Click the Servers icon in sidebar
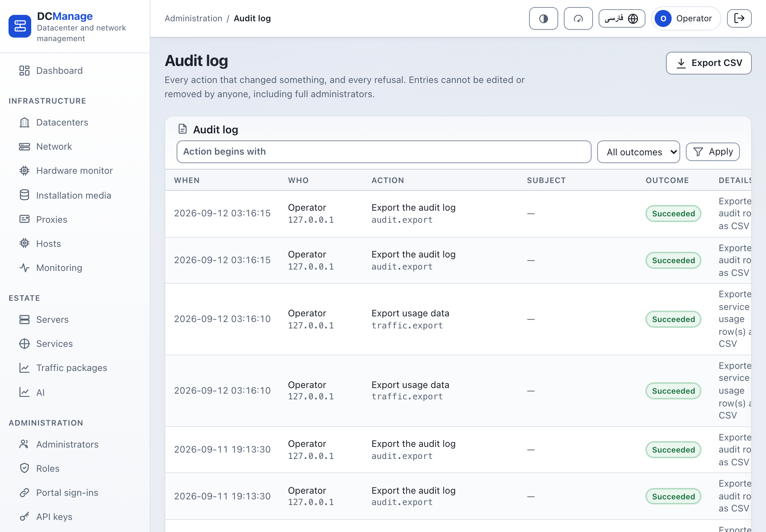Image resolution: width=766 pixels, height=532 pixels. pos(24,320)
